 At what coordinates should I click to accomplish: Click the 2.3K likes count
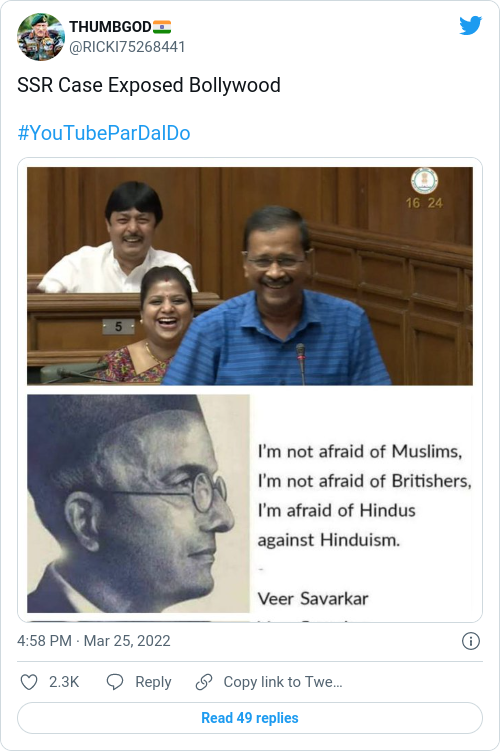64,682
